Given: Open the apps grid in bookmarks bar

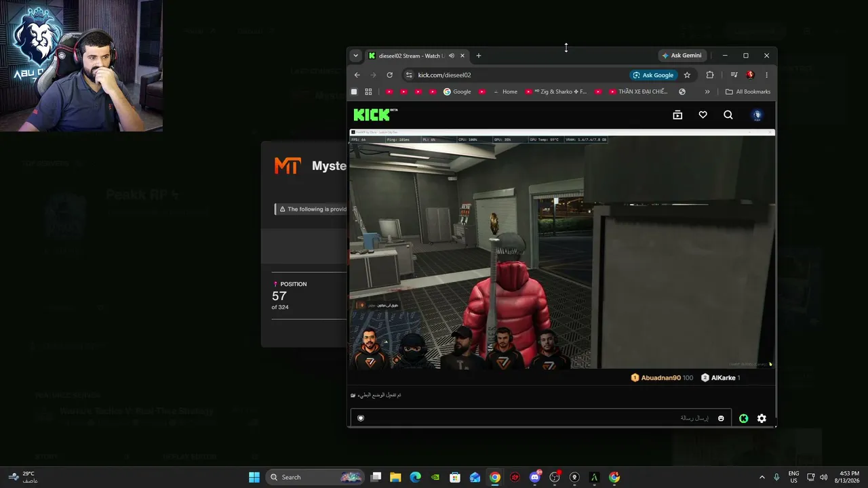Looking at the screenshot, I should pos(368,91).
